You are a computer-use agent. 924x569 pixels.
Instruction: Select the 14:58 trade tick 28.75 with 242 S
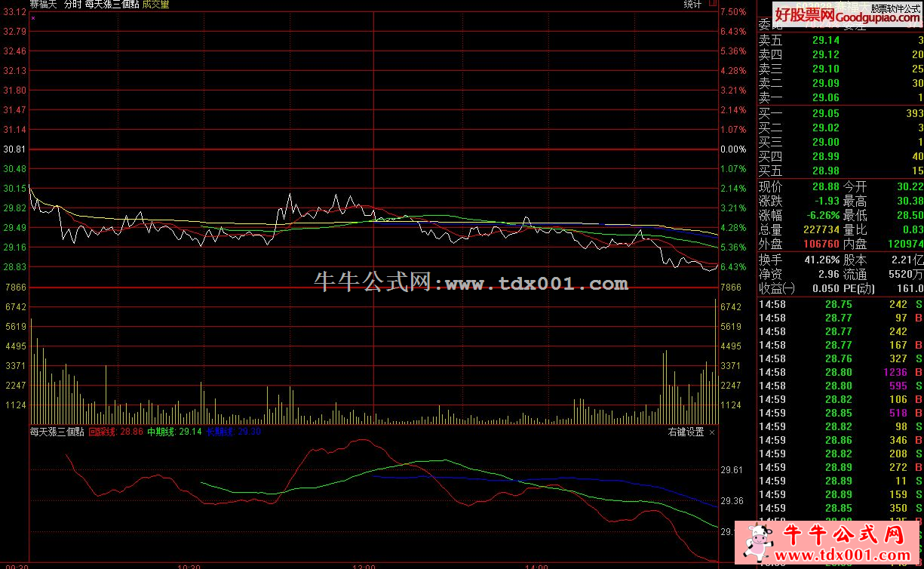click(840, 304)
